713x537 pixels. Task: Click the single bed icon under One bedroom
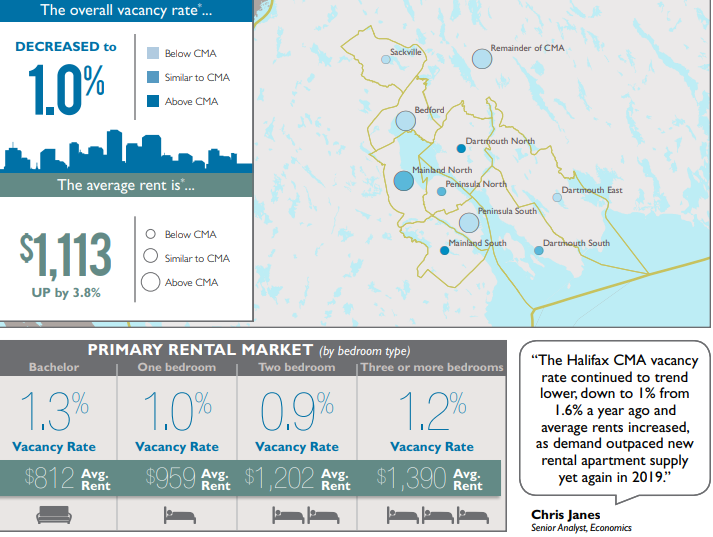177,515
